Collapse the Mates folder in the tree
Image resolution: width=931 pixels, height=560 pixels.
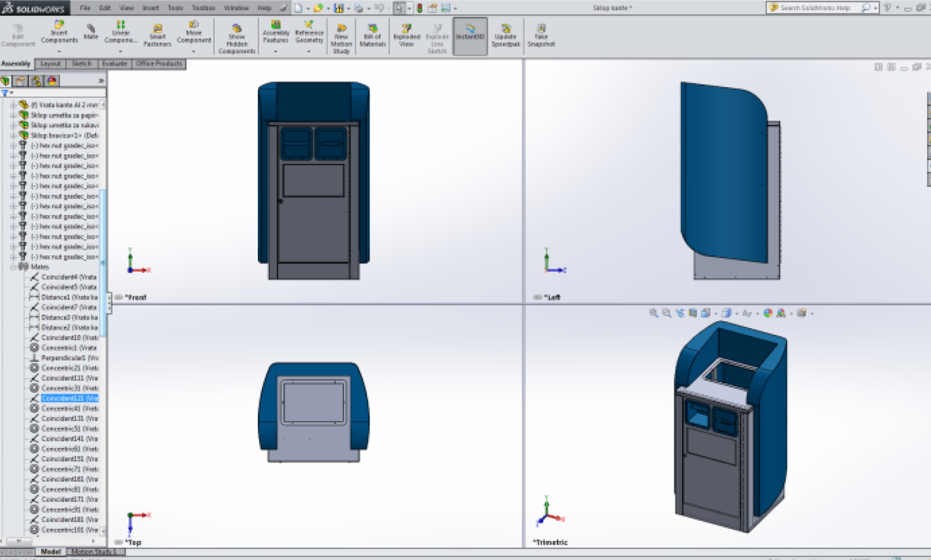(13, 267)
